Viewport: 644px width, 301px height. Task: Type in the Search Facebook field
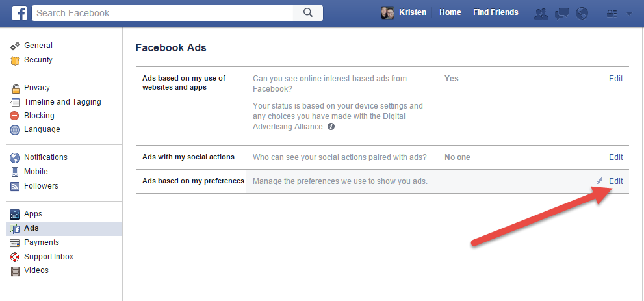(162, 12)
